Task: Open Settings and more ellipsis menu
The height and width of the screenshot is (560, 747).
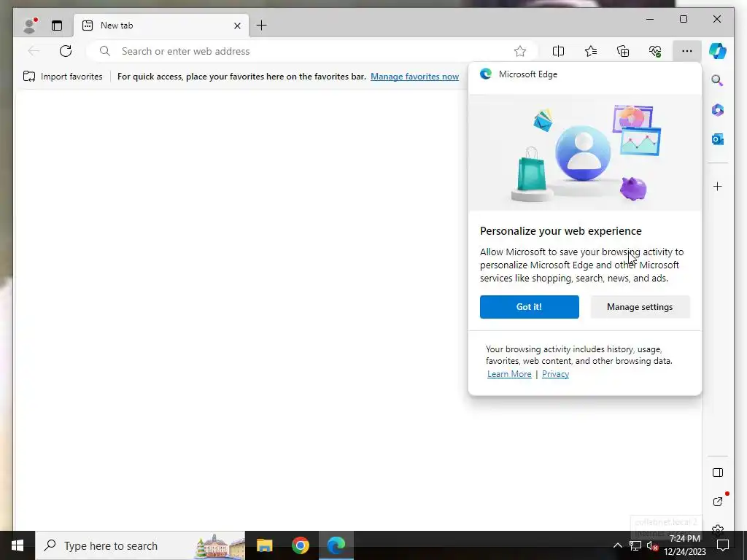Action: [687, 51]
